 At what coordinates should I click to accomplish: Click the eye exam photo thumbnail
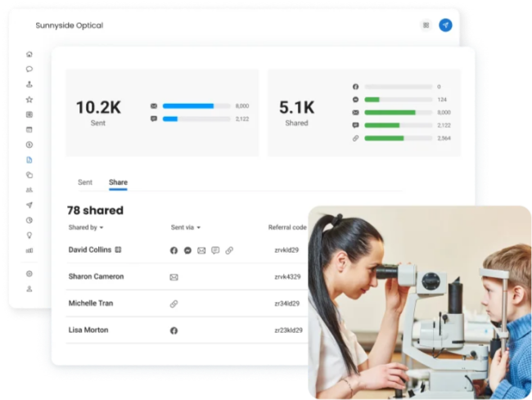click(x=420, y=301)
